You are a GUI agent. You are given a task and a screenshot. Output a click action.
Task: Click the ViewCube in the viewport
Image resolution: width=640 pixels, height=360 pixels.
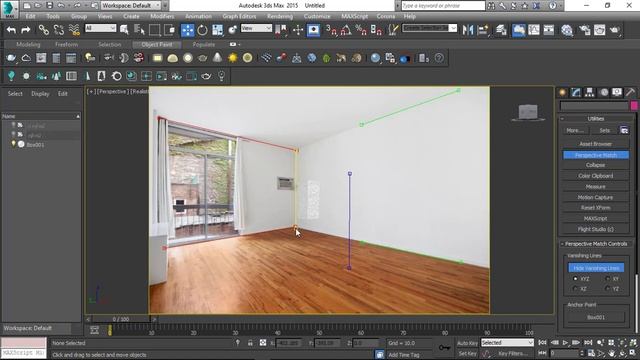(x=528, y=112)
